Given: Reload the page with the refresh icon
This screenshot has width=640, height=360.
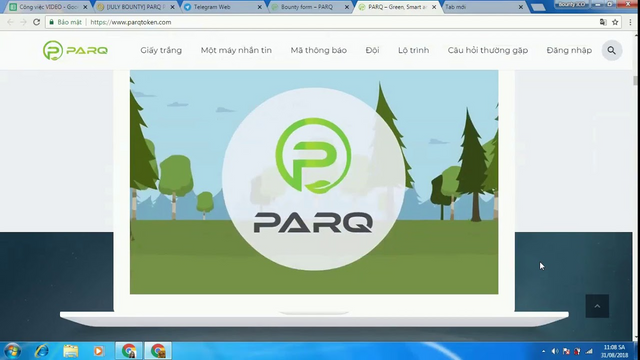Looking at the screenshot, I should pos(36,22).
